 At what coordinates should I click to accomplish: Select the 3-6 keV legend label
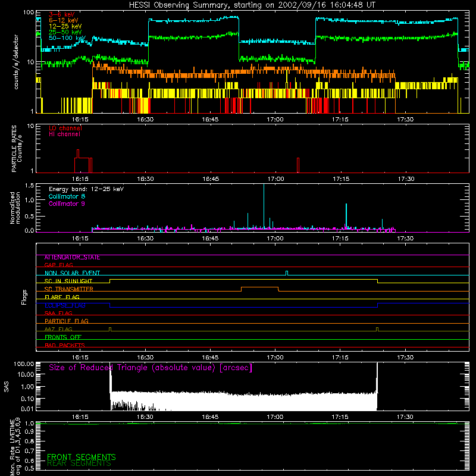[x=62, y=14]
